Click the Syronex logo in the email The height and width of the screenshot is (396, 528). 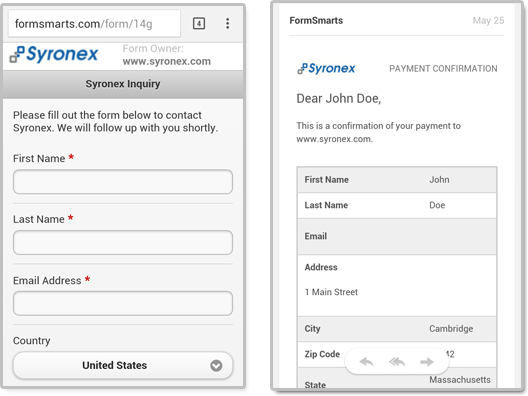326,68
